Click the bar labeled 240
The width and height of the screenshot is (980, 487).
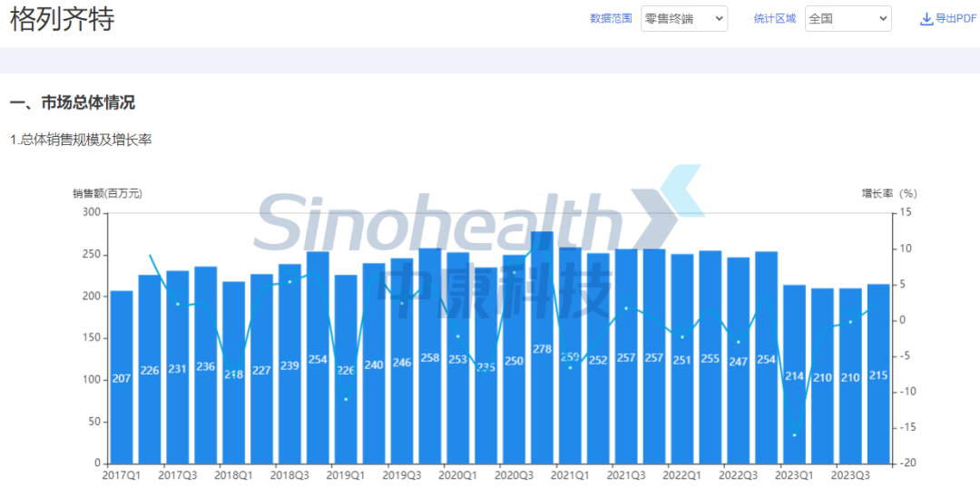tap(374, 364)
